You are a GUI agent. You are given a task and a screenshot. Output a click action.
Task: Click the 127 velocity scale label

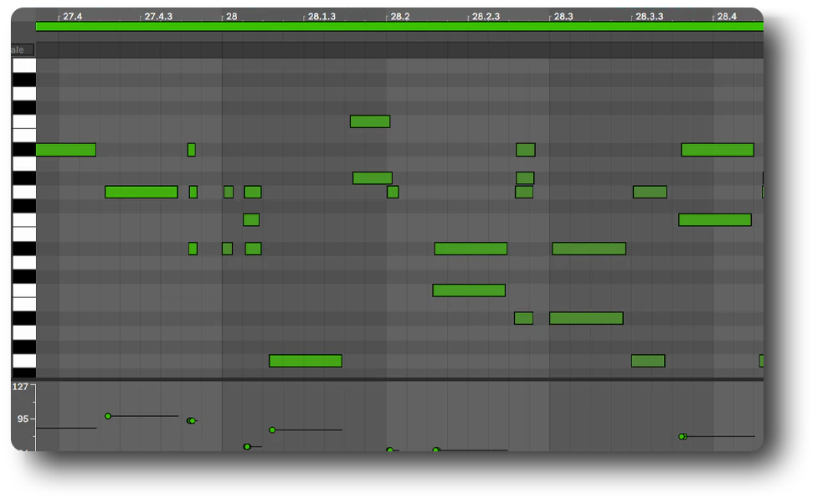20,387
